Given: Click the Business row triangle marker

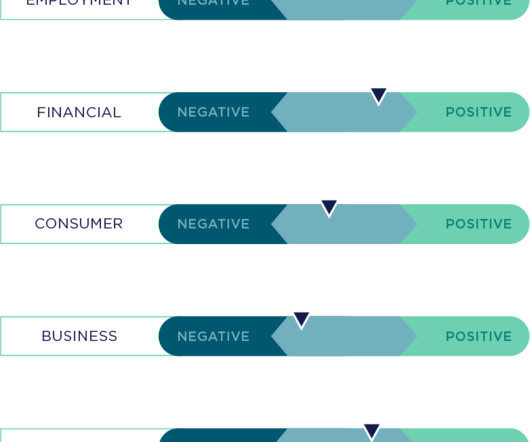Looking at the screenshot, I should click(x=301, y=320).
